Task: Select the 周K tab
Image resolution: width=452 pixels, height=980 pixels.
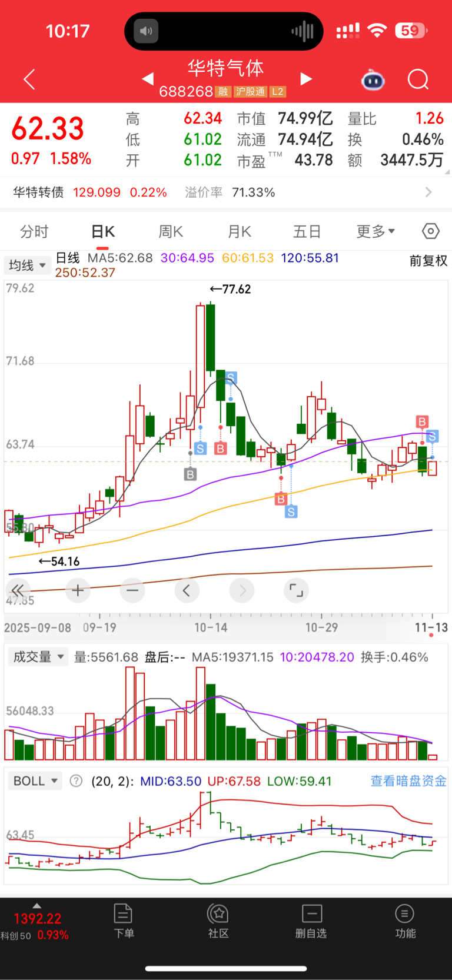Action: (171, 232)
